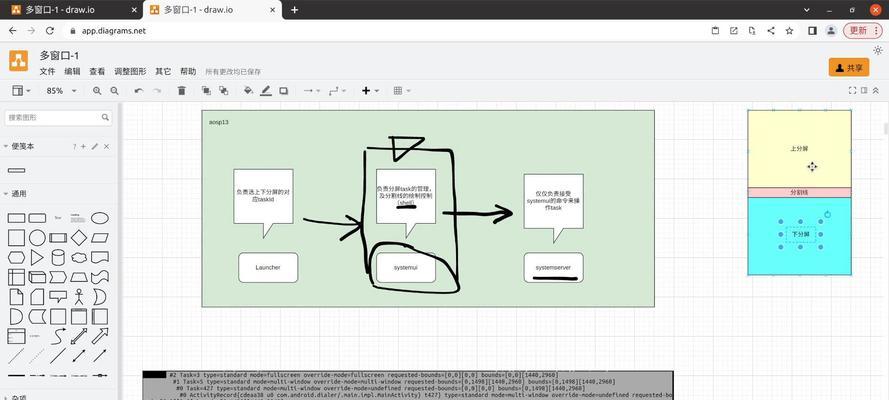Click the zoom out magnifier icon
The height and width of the screenshot is (400, 889).
click(114, 91)
